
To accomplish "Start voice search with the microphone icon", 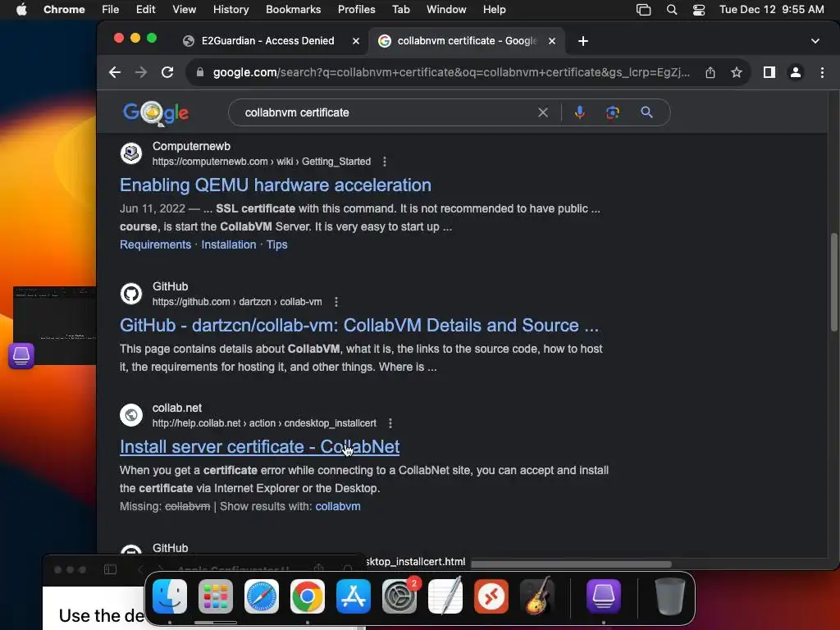I will tap(580, 112).
